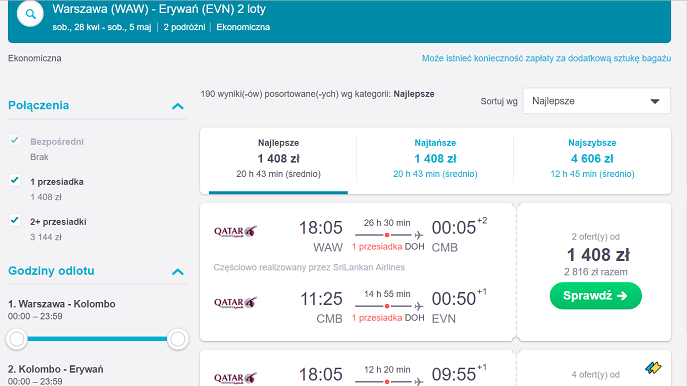Open the Sortuj wg Najlepsze dropdown

coord(596,101)
